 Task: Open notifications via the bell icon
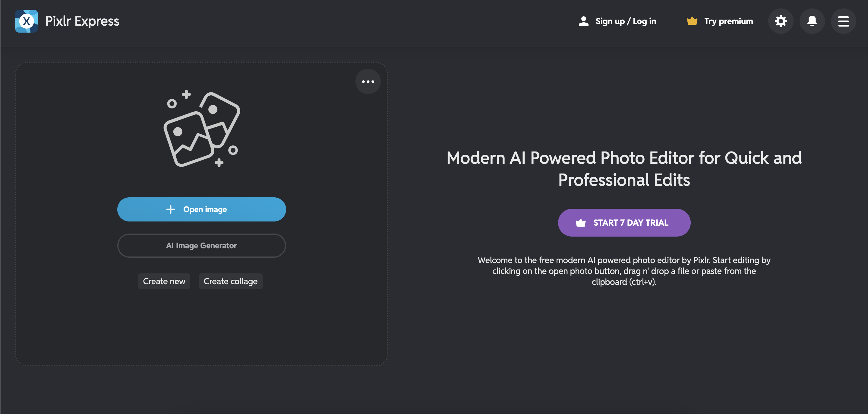[x=812, y=21]
